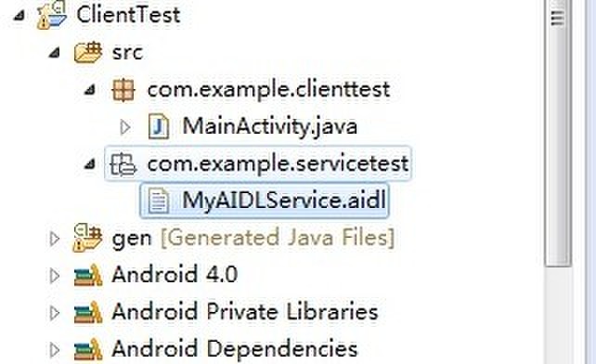
Task: Click the src source folder icon
Action: click(88, 52)
